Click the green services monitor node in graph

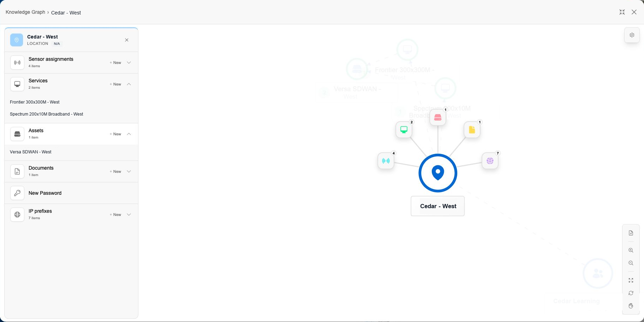tap(404, 130)
